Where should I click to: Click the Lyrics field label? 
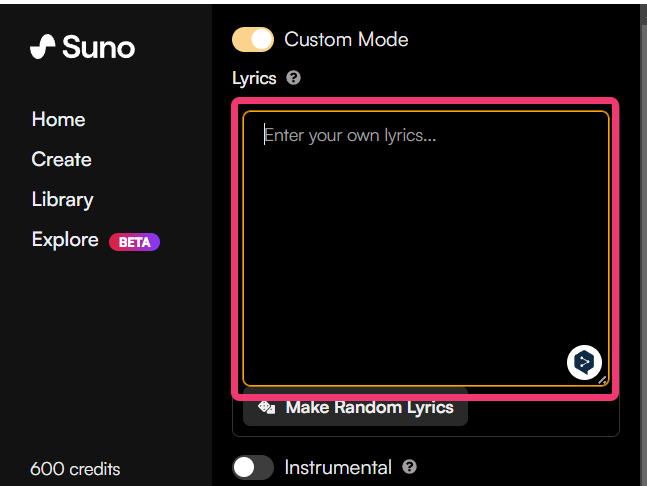point(254,78)
